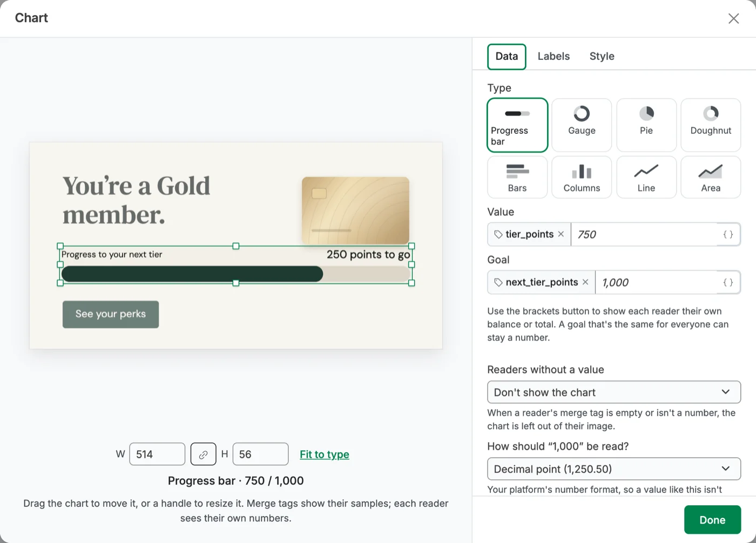Click the top-middle resize handle of the chart

(x=236, y=246)
